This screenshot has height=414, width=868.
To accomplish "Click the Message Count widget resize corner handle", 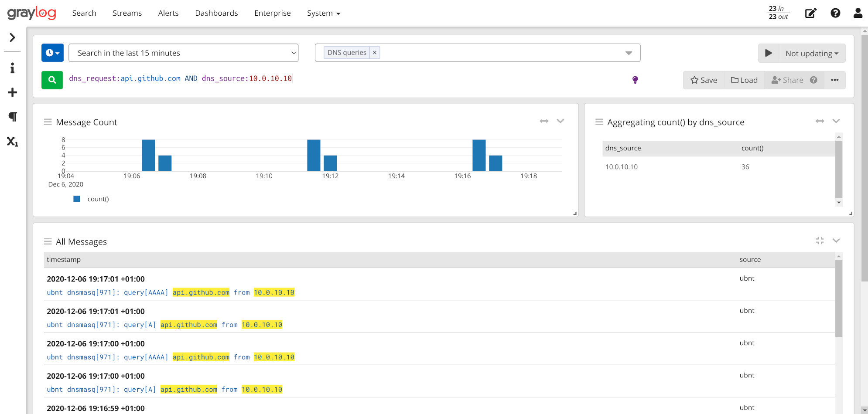I will point(575,214).
